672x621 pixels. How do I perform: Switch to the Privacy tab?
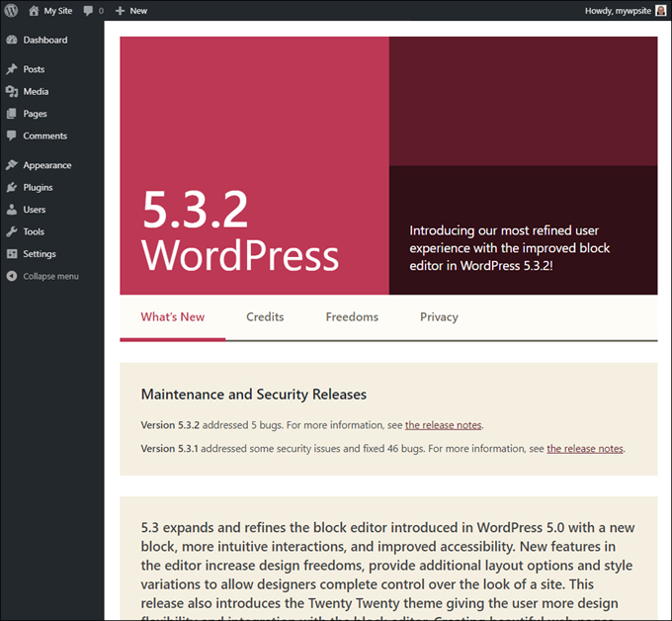[x=439, y=317]
